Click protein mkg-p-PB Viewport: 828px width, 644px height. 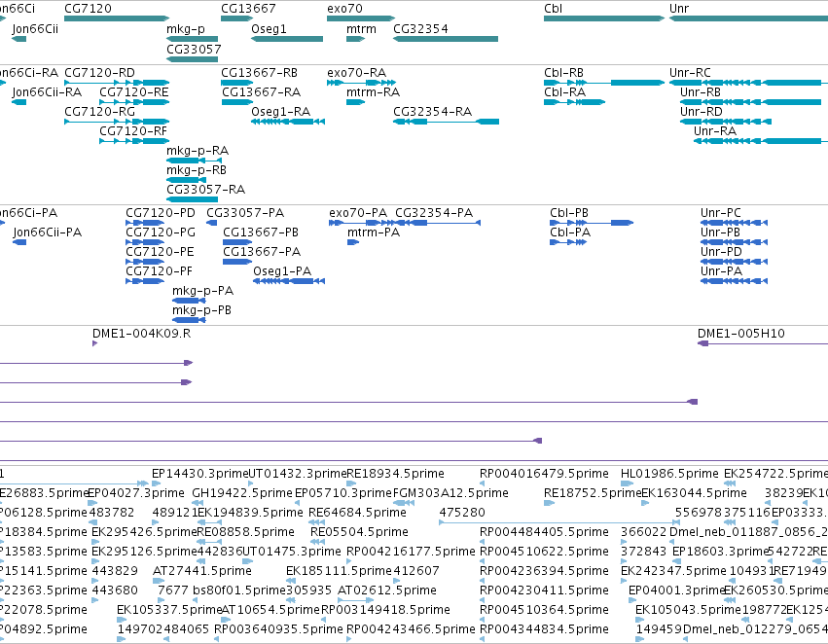pos(189,320)
